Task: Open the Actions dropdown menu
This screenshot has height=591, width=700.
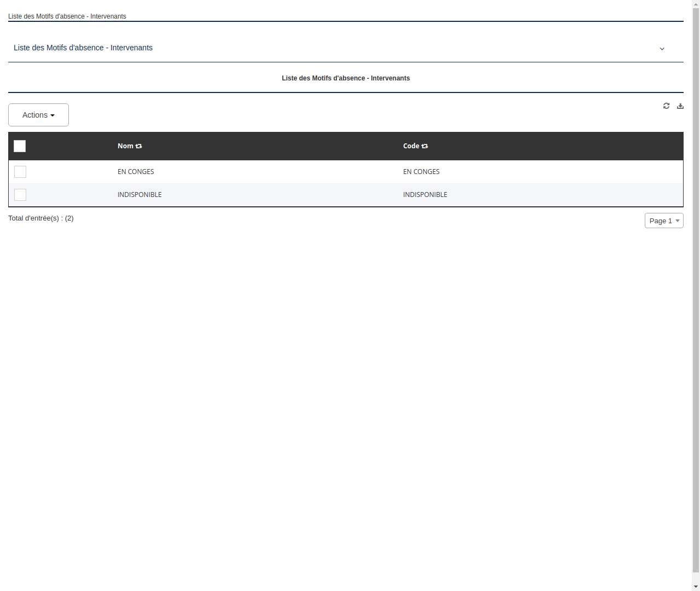Action: 38,115
